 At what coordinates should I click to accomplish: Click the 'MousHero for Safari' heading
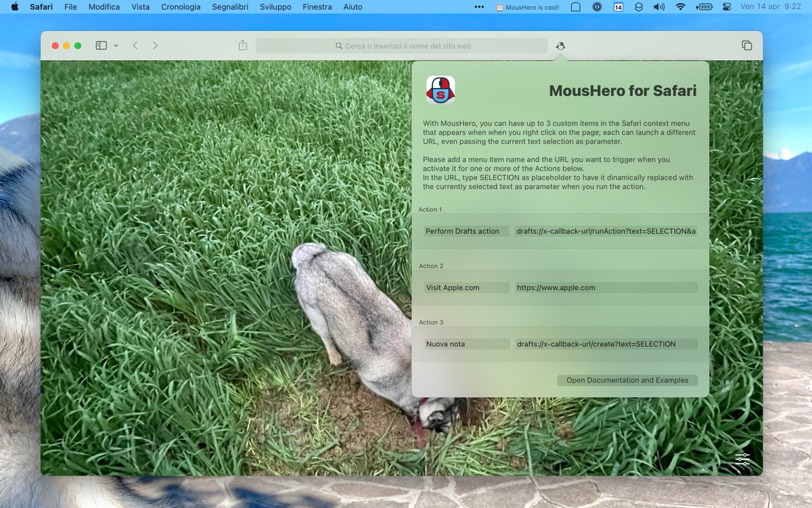(x=623, y=91)
